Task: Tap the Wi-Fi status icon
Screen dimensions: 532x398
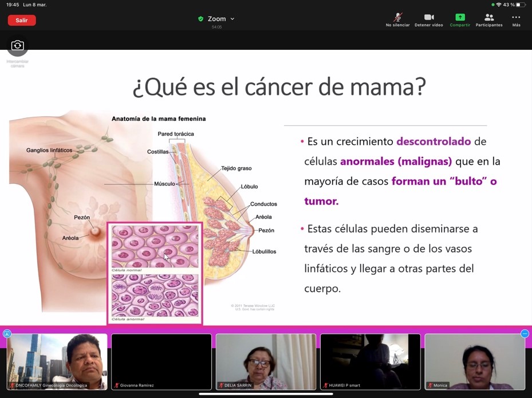Action: 498,5
